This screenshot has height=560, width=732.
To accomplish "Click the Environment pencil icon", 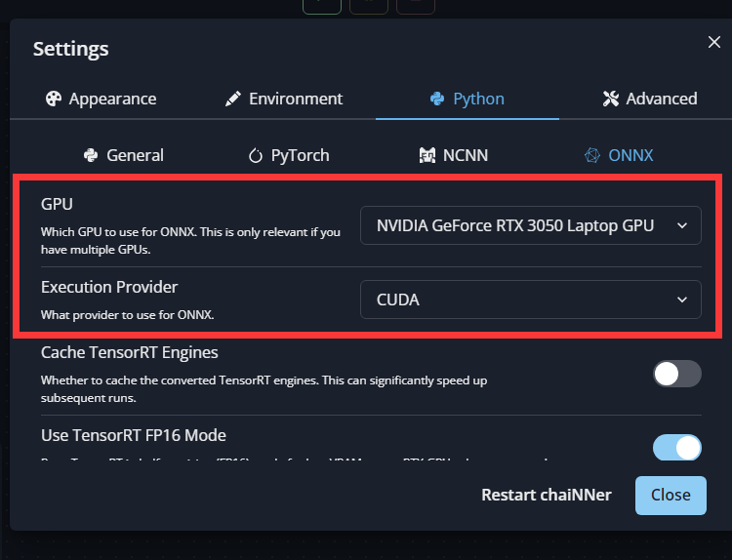I will coord(233,99).
